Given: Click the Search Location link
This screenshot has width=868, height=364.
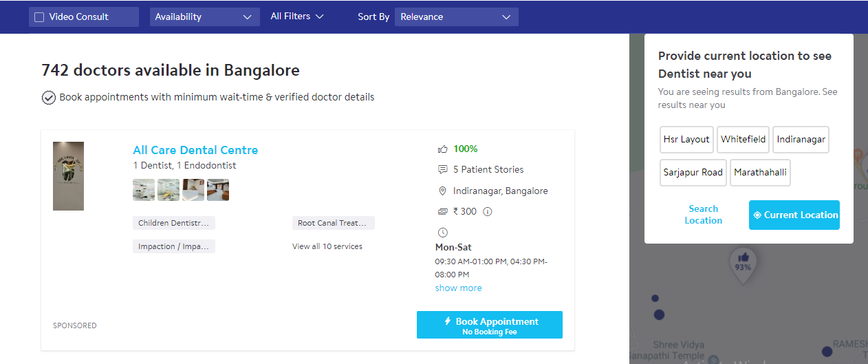Looking at the screenshot, I should coord(703,215).
